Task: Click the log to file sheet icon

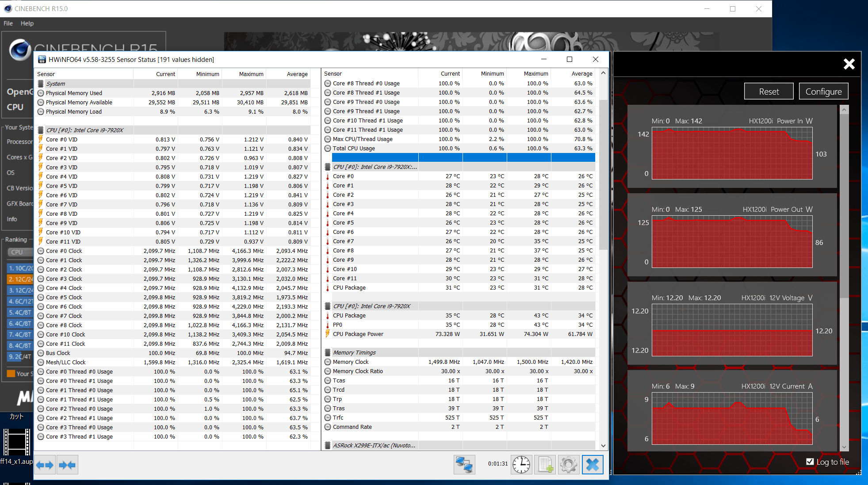Action: pyautogui.click(x=545, y=465)
